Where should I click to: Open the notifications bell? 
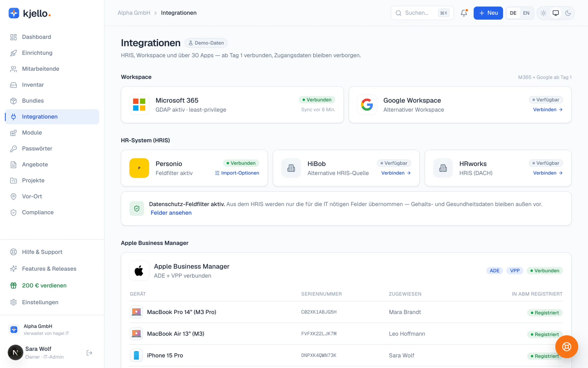click(464, 13)
